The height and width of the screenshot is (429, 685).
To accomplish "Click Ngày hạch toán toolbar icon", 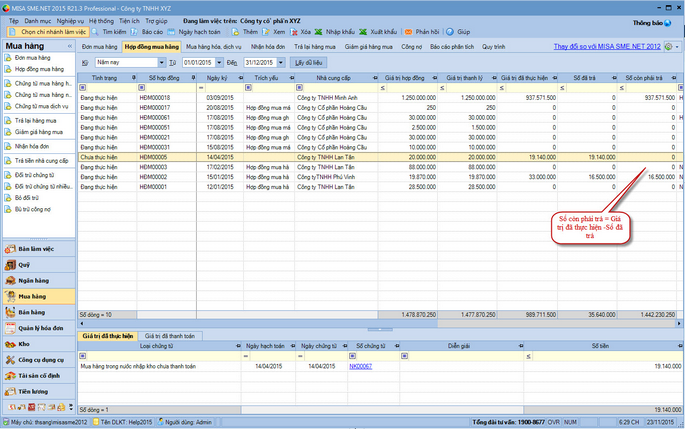I will point(171,32).
